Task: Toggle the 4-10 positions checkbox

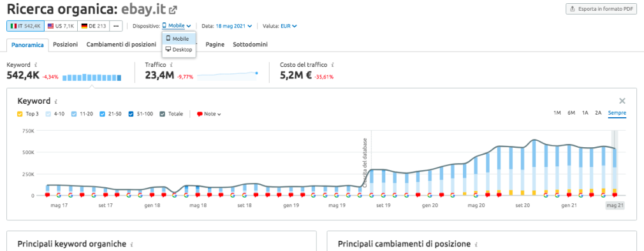Action: [48, 114]
